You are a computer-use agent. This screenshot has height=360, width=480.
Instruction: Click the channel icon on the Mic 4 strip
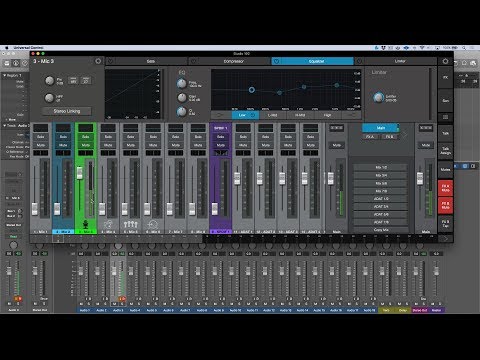[108, 224]
